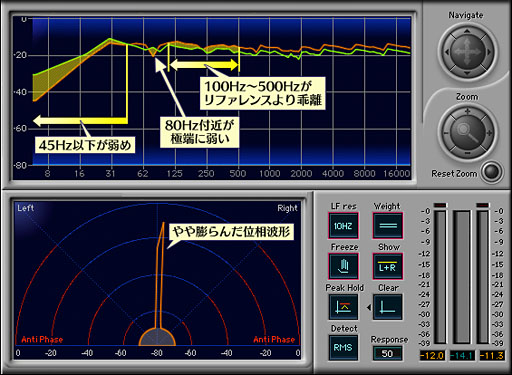
Task: Click the left meter clip indicator LED
Action: point(440,205)
